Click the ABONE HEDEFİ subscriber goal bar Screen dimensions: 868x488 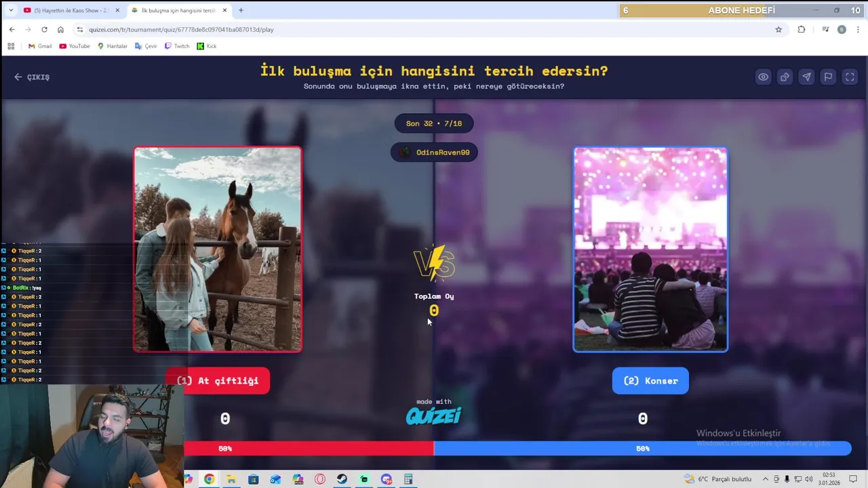tap(741, 10)
